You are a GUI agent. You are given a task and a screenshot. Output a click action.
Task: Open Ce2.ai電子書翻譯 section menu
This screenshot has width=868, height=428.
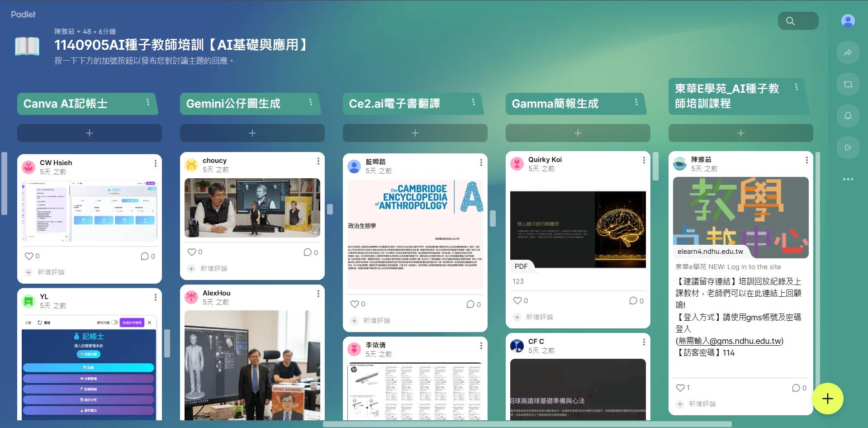coord(473,102)
